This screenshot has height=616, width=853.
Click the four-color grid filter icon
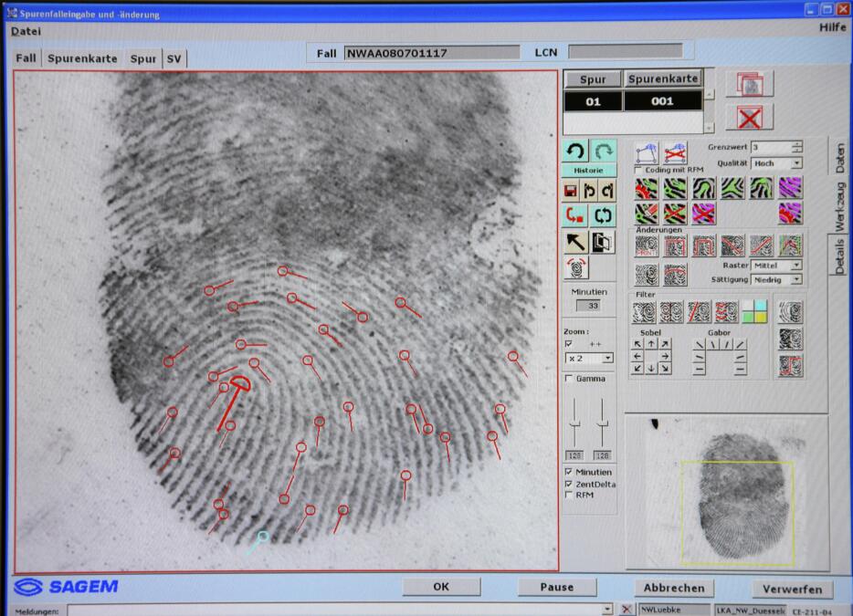tap(754, 312)
